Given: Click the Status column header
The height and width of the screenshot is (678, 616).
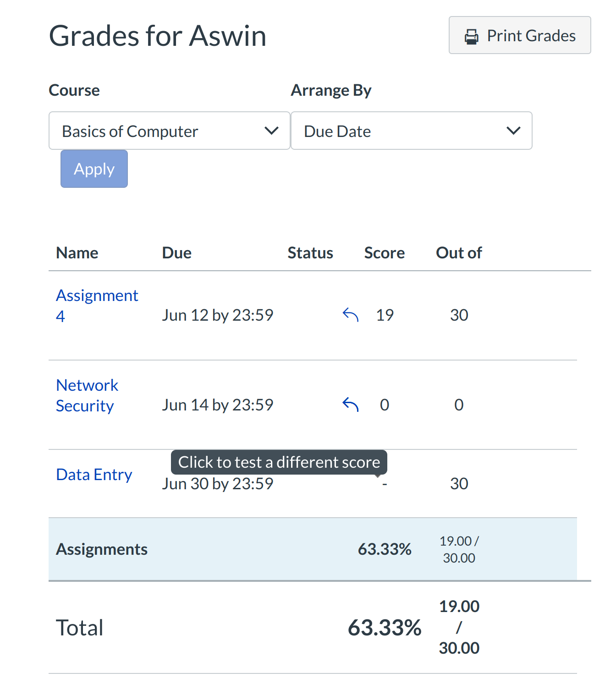Looking at the screenshot, I should click(310, 253).
